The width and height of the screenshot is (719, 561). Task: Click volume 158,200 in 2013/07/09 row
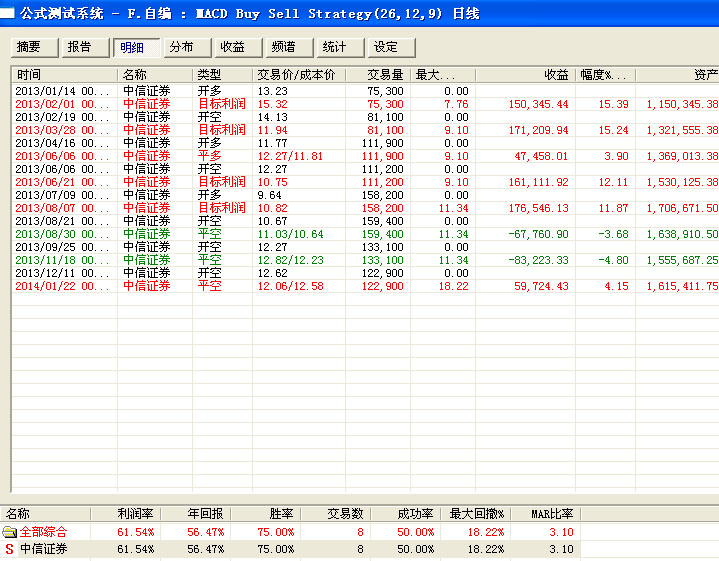(x=382, y=195)
